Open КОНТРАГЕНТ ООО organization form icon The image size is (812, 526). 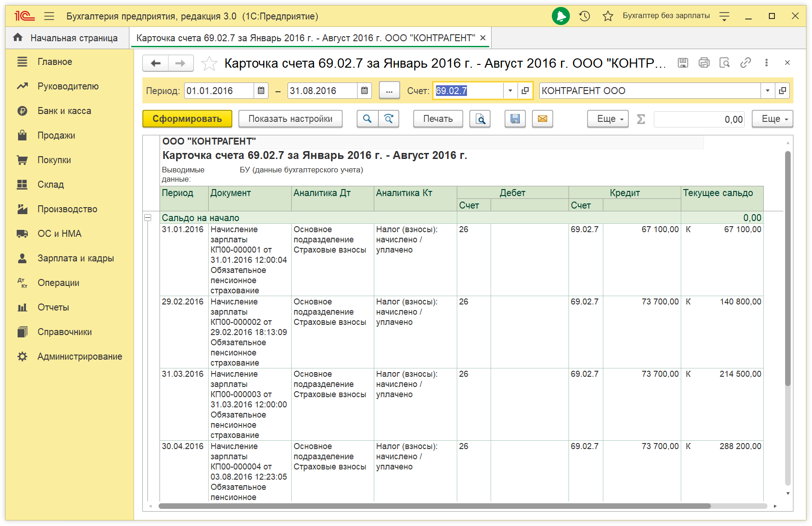click(x=782, y=91)
